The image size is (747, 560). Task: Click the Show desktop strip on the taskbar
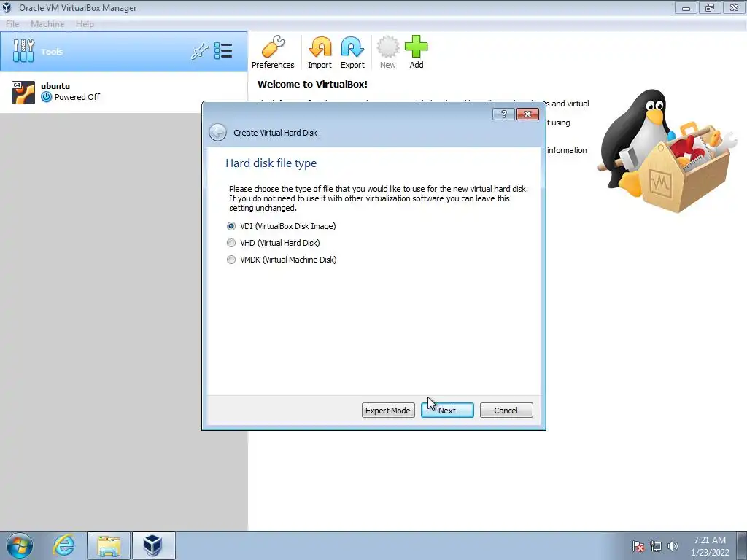pyautogui.click(x=742, y=545)
